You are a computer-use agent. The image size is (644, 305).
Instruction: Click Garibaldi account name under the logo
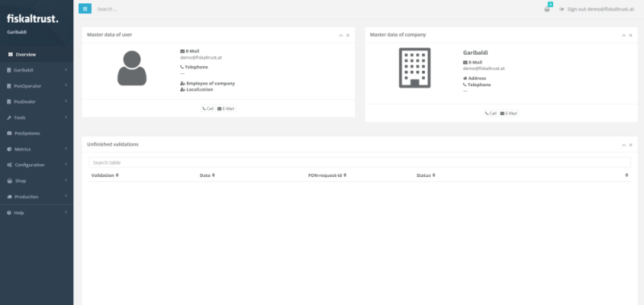(x=17, y=31)
